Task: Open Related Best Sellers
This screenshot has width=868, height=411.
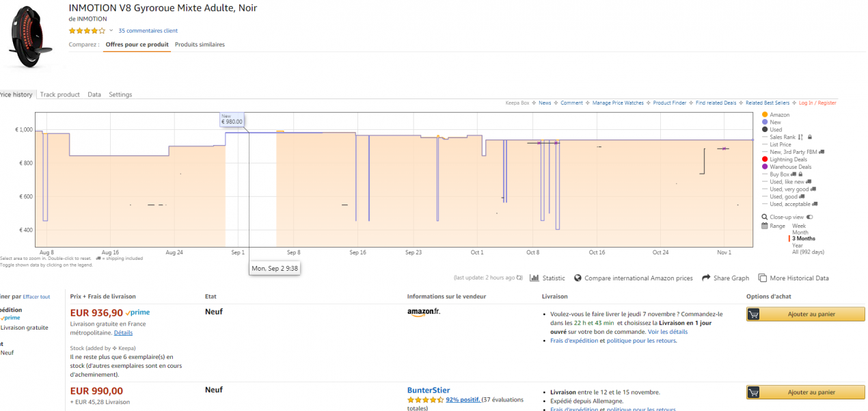Action: click(x=768, y=103)
